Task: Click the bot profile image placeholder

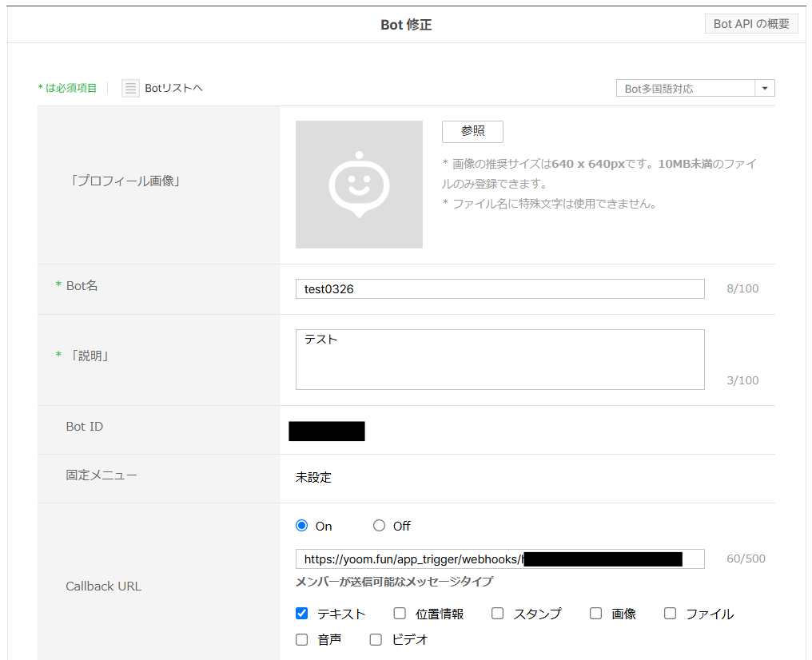Action: tap(359, 185)
